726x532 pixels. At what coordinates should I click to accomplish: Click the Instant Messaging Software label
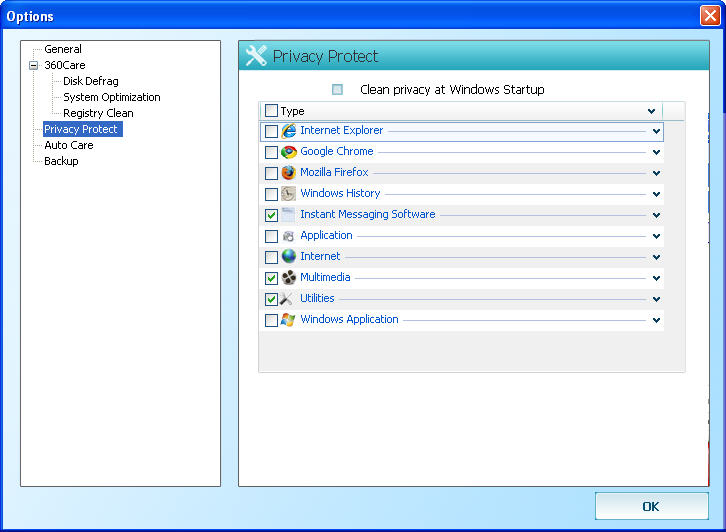[x=368, y=214]
